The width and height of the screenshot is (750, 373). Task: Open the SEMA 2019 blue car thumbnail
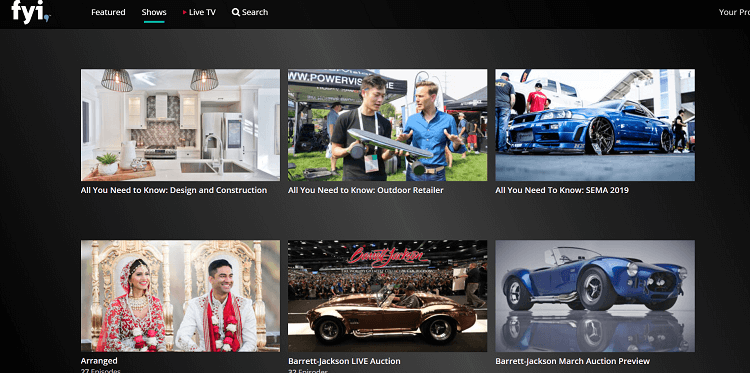coord(595,125)
